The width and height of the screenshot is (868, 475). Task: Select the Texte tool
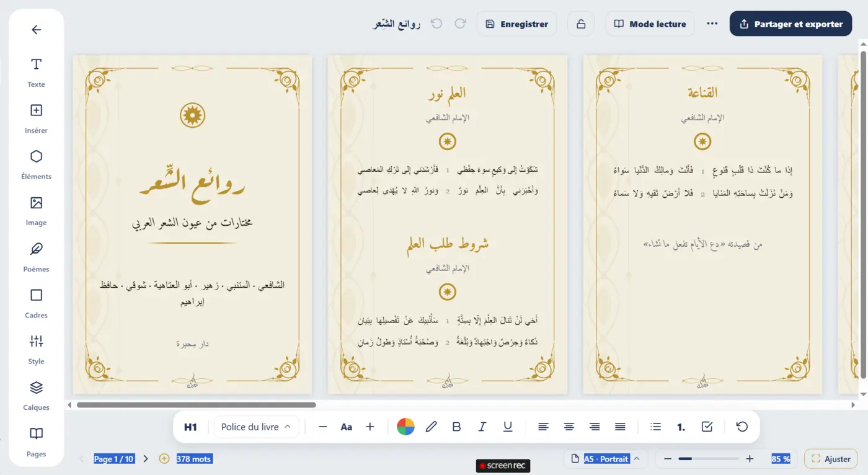coord(36,72)
